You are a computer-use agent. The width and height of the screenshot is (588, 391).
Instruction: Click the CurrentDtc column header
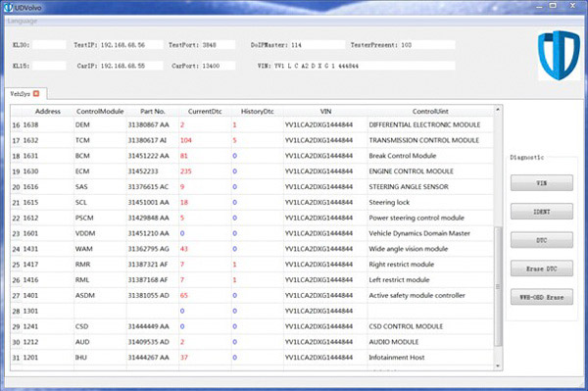coord(205,112)
